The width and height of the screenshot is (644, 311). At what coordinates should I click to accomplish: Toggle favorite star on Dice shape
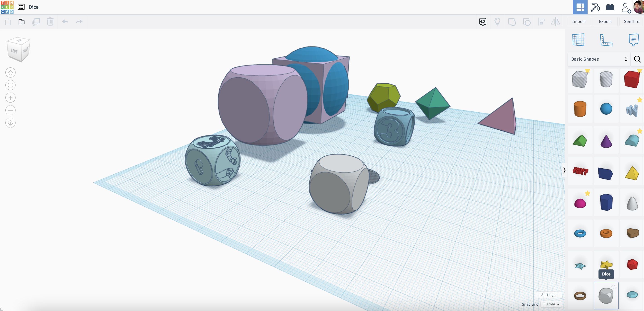[613, 287]
